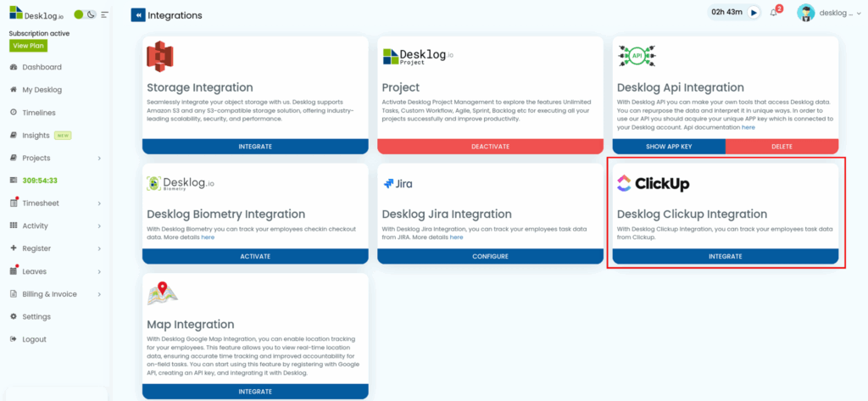Click the Insights book icon
Screen dimensions: 868x401
pyautogui.click(x=14, y=135)
